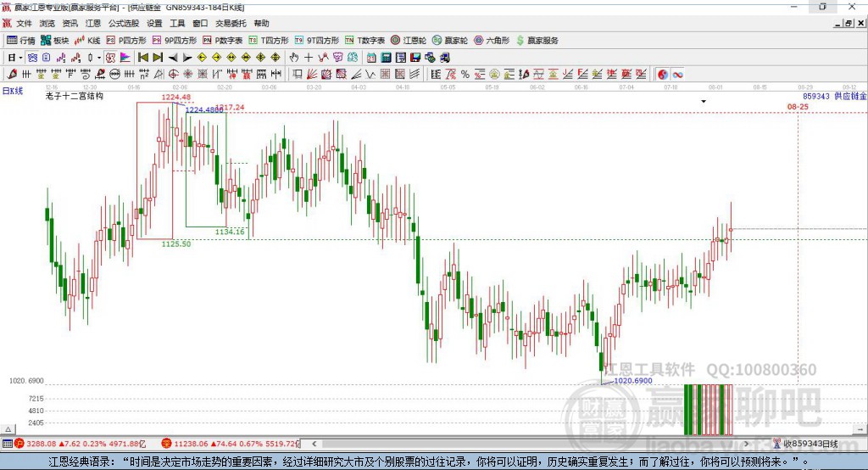This screenshot has width=868, height=470.
Task: Open the 公式选股 menu
Action: click(124, 23)
